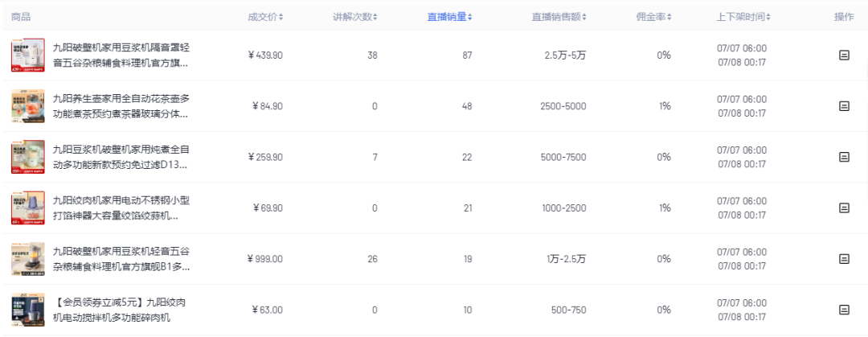Viewport: 868px width, 337px height.
Task: Sort the 直播销量 column
Action: [x=449, y=17]
